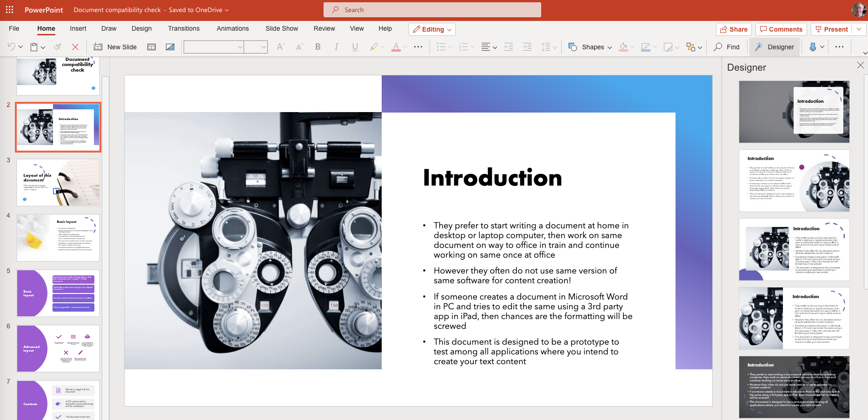868x420 pixels.
Task: Click inside the Search box
Action: [x=432, y=10]
